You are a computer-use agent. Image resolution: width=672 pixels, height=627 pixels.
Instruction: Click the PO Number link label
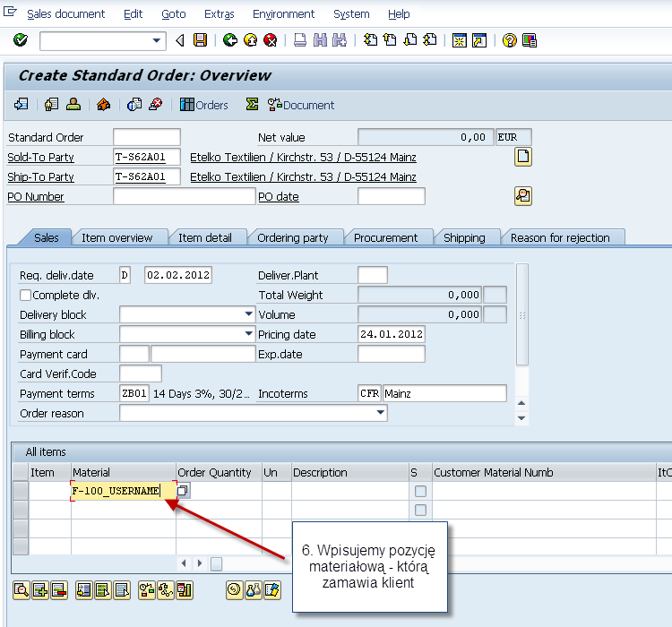tap(36, 197)
